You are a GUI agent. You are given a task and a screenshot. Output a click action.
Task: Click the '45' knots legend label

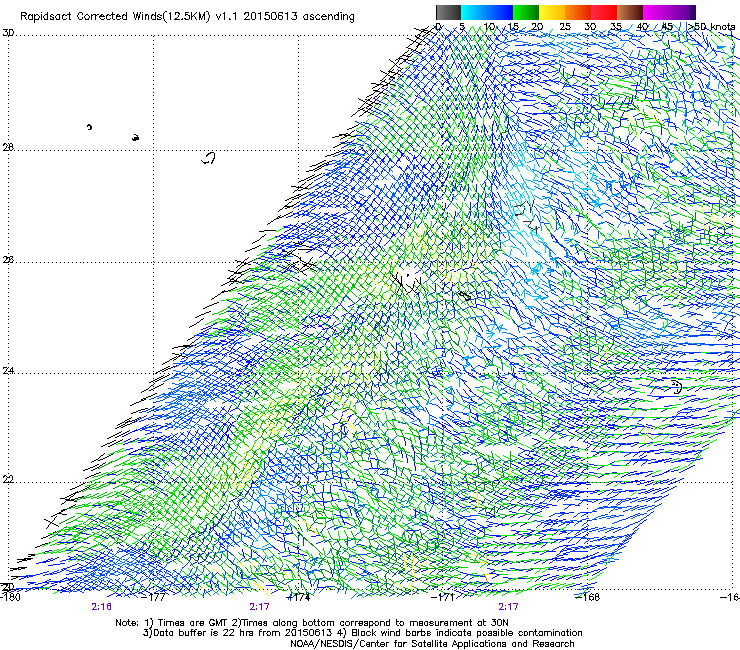667,27
